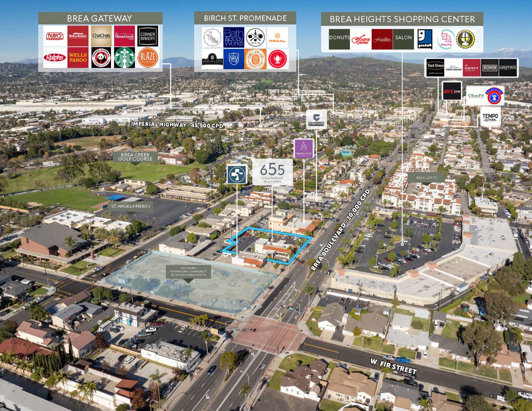
Task: Select the wine glass badge logo
Action: pyautogui.click(x=465, y=39)
